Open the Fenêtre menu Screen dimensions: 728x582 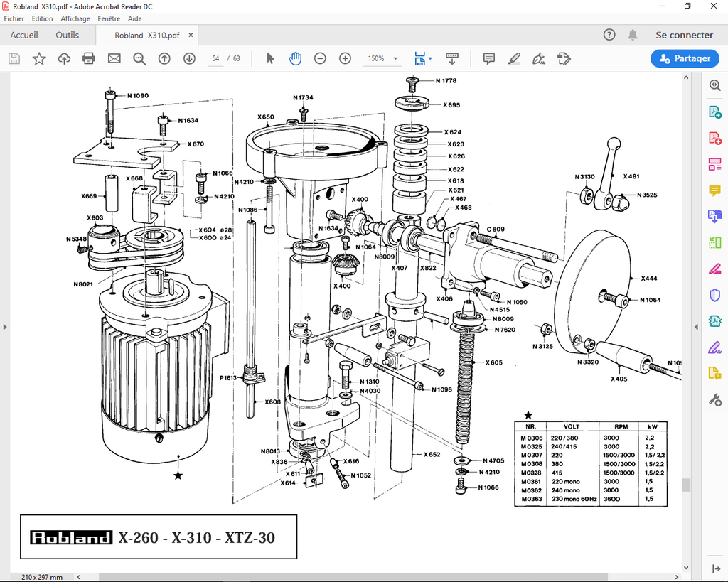(109, 18)
